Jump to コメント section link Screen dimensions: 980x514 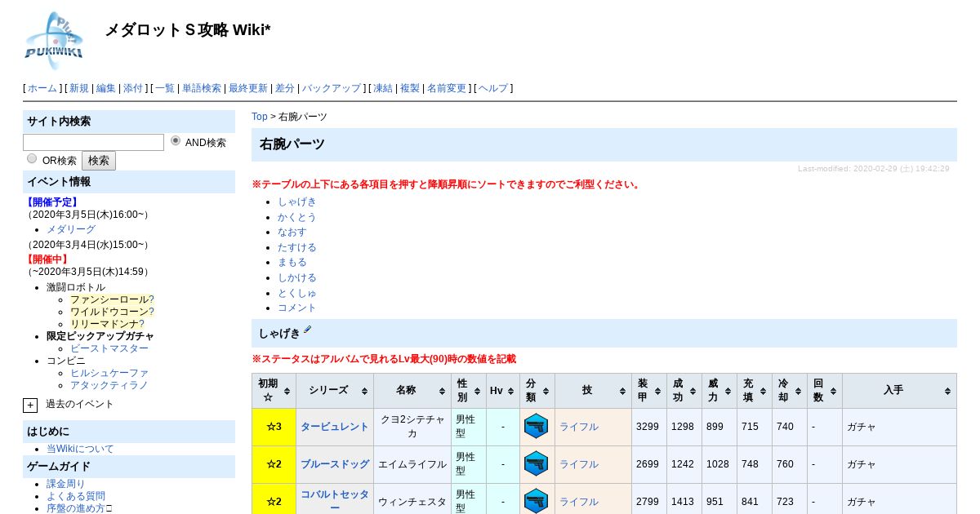(297, 308)
